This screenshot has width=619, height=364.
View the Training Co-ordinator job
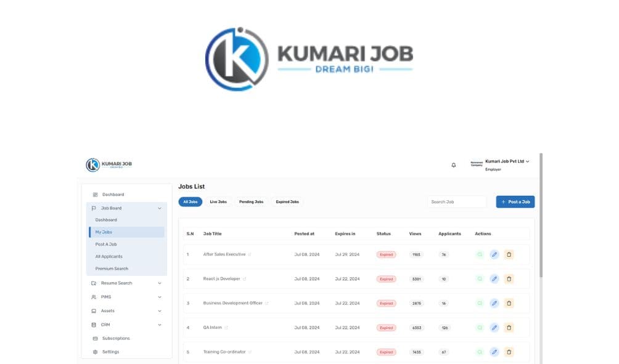(x=480, y=352)
